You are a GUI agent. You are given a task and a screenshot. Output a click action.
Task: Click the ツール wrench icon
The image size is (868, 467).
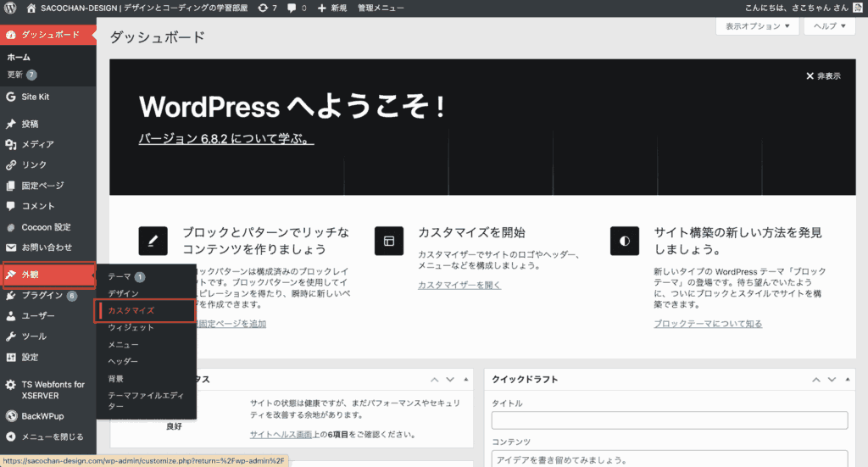10,336
